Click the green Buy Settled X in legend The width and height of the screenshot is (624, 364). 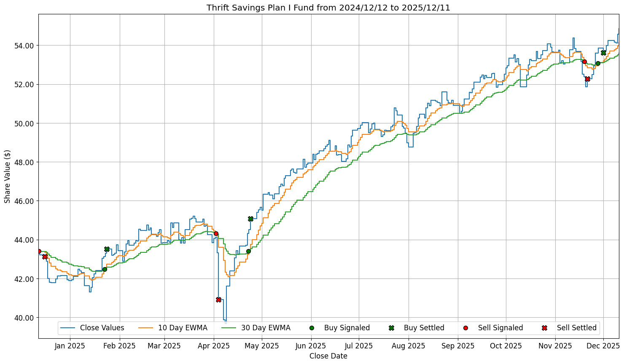[x=391, y=328]
